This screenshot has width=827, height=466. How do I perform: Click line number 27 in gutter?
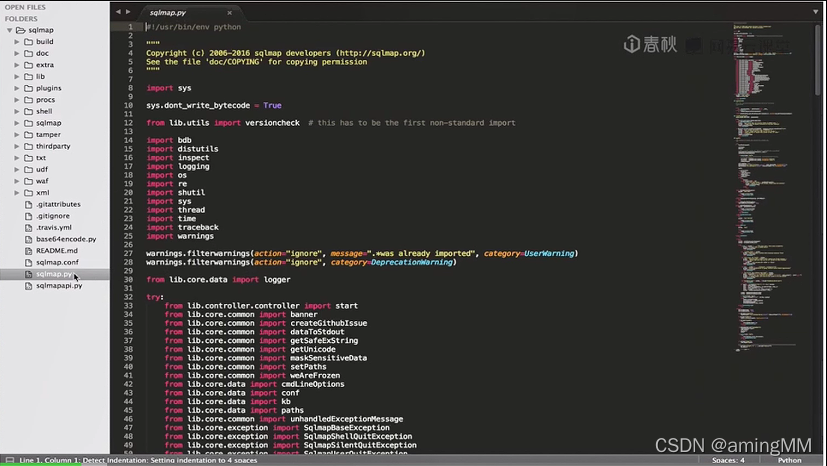(128, 254)
